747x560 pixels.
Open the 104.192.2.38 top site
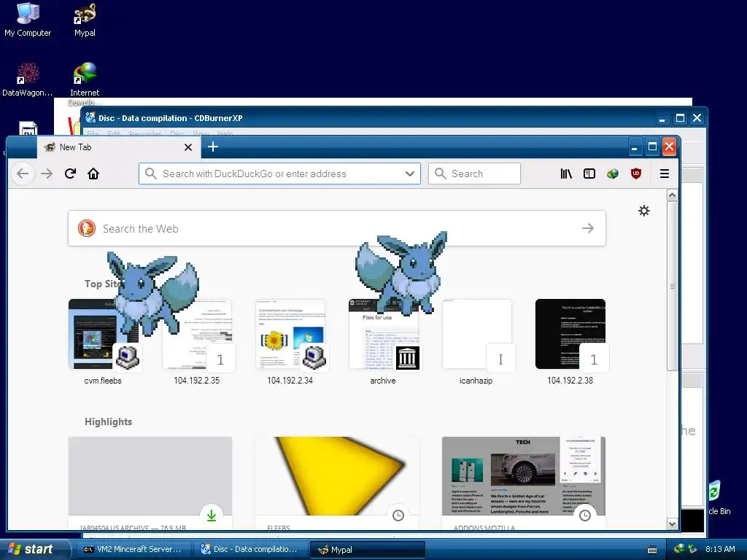click(570, 341)
